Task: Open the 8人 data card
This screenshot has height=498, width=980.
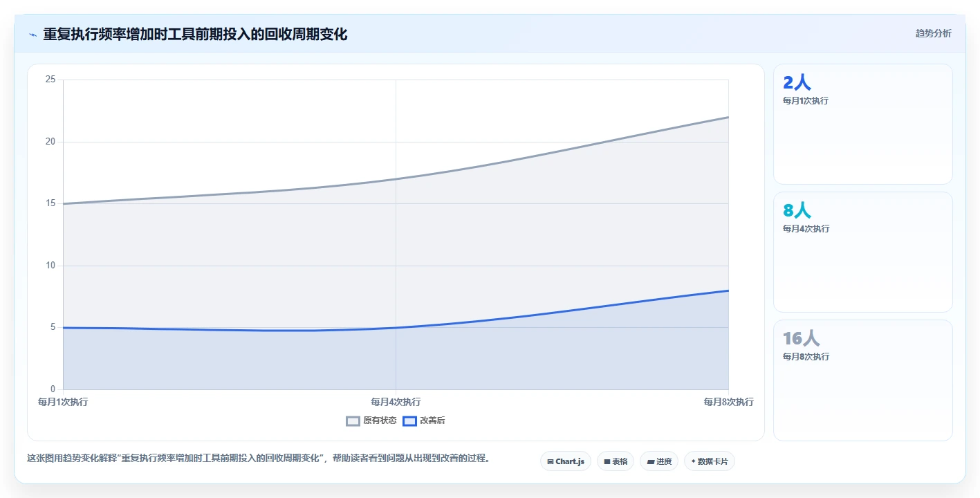Action: pyautogui.click(x=863, y=252)
